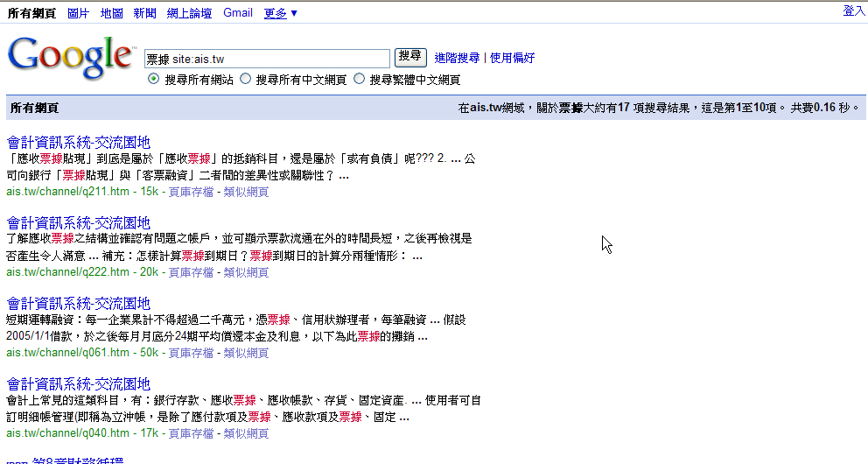Click snippet text starting 「應收票據貼現」到底是屬於
Image resolution: width=868 pixels, height=464 pixels.
tap(241, 167)
